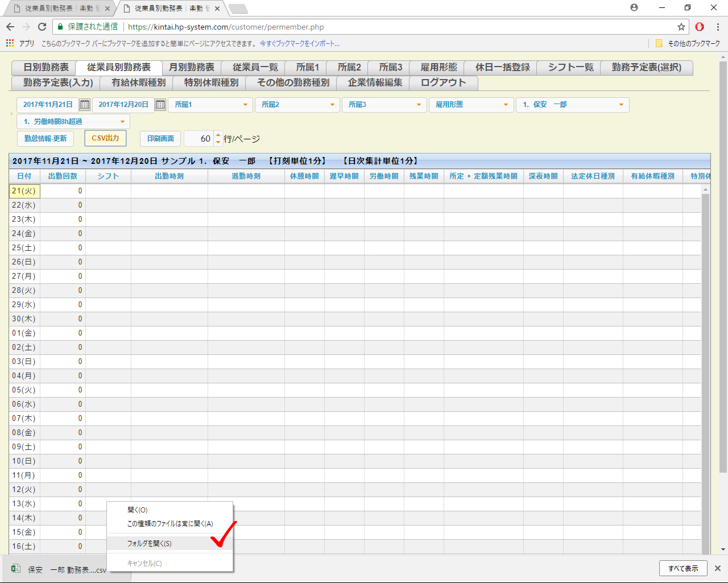Click the browser reload page icon
The image size is (728, 583).
click(42, 27)
